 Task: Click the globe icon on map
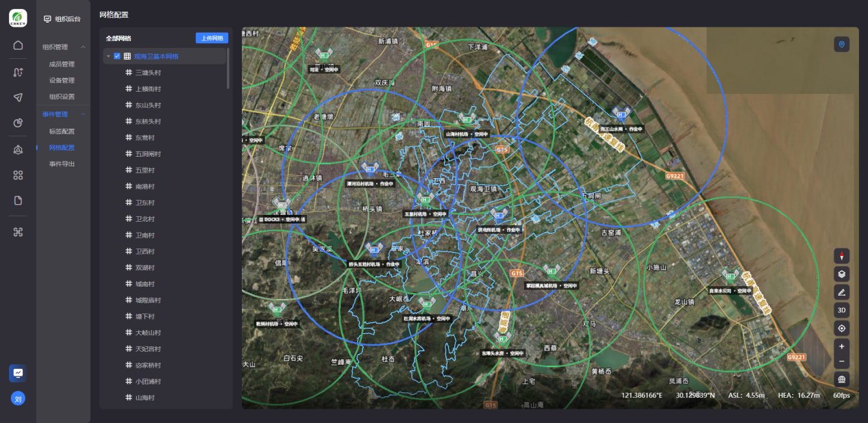842,379
